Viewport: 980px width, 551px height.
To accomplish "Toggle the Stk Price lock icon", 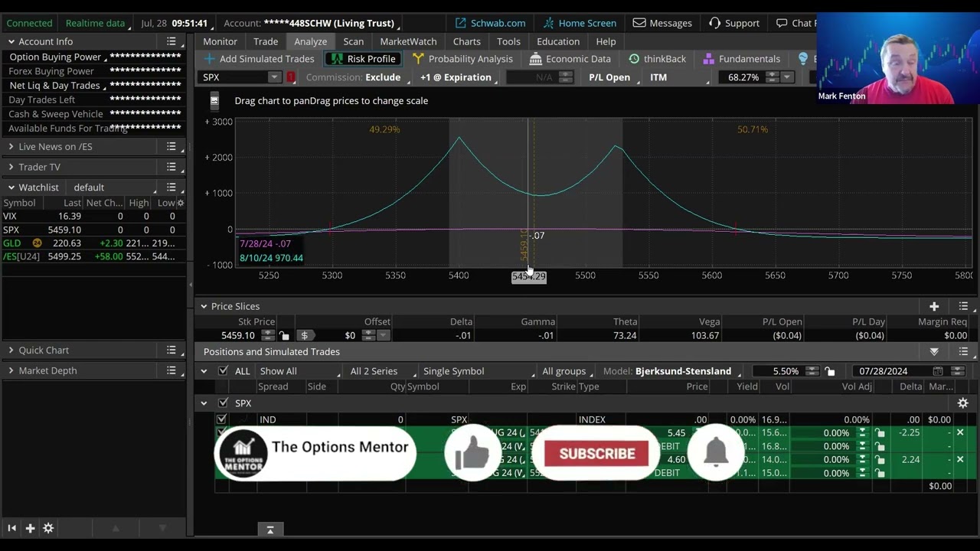I will [x=284, y=335].
